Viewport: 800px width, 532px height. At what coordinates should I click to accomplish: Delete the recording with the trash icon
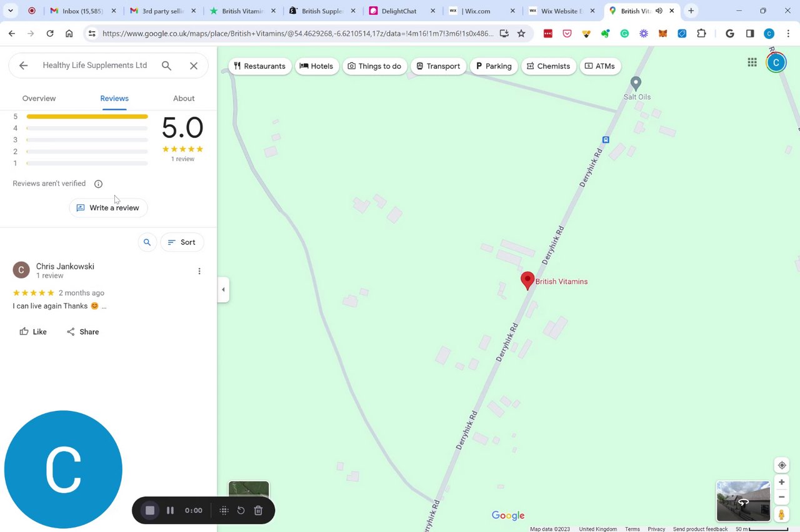click(258, 510)
